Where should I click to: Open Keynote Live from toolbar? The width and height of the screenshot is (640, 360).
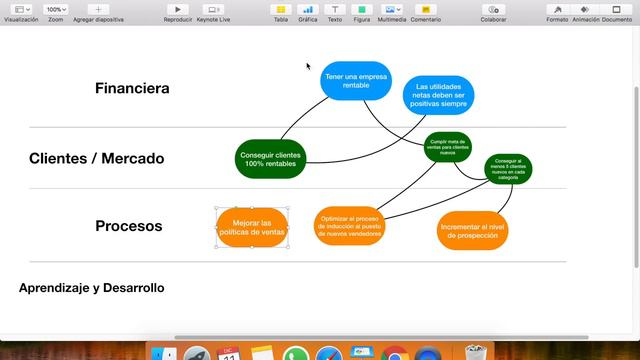[x=213, y=9]
